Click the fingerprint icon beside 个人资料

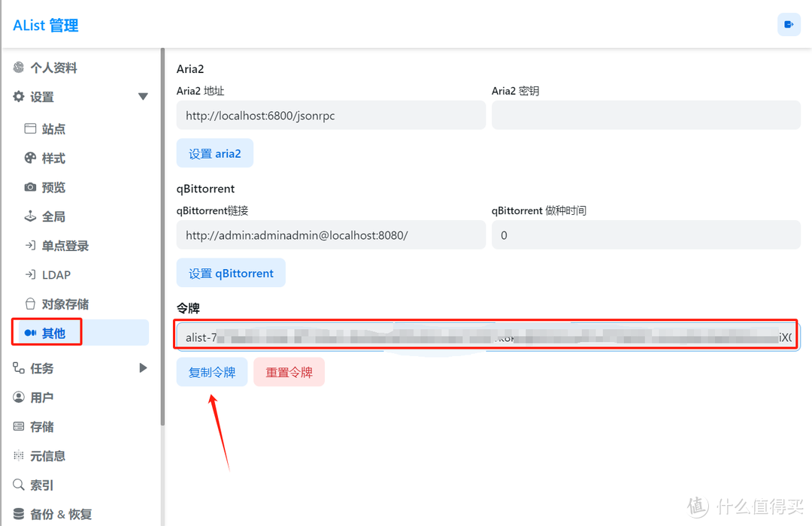19,68
